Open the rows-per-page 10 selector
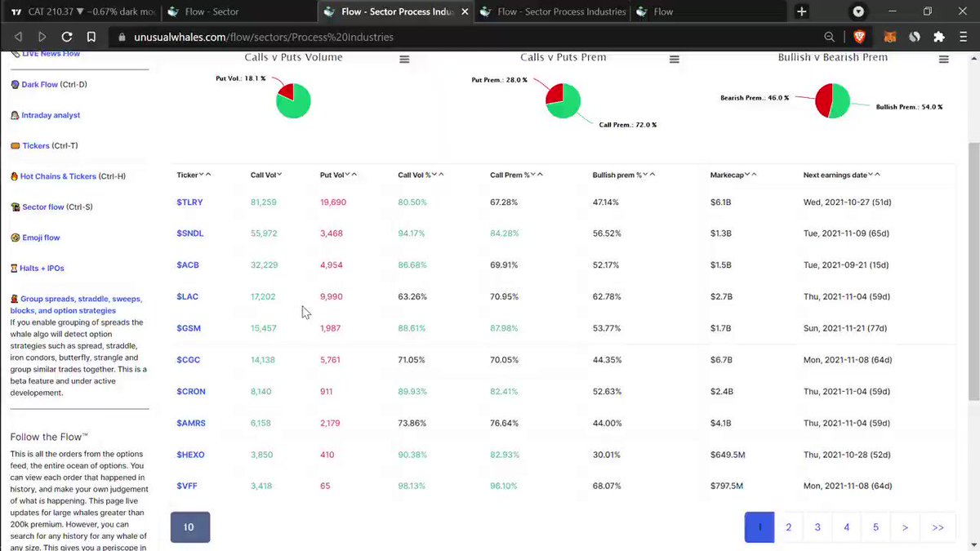The width and height of the screenshot is (980, 551). [x=189, y=527]
